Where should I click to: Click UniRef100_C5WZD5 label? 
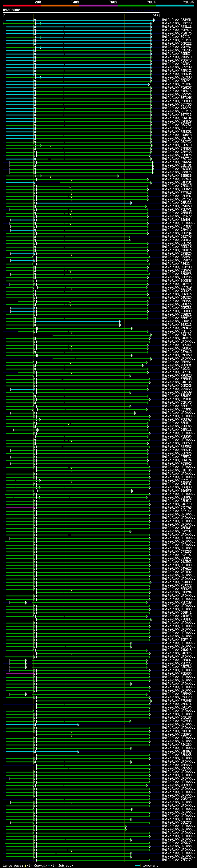point(177,50)
